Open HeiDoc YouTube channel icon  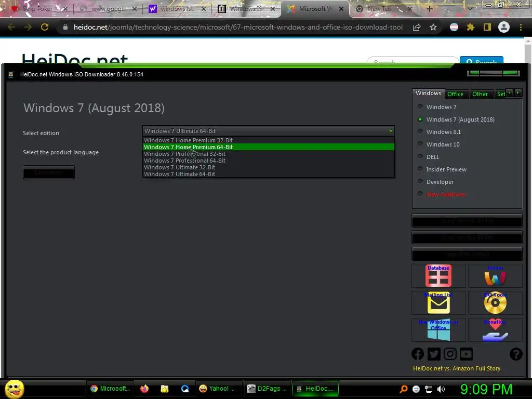pyautogui.click(x=466, y=354)
